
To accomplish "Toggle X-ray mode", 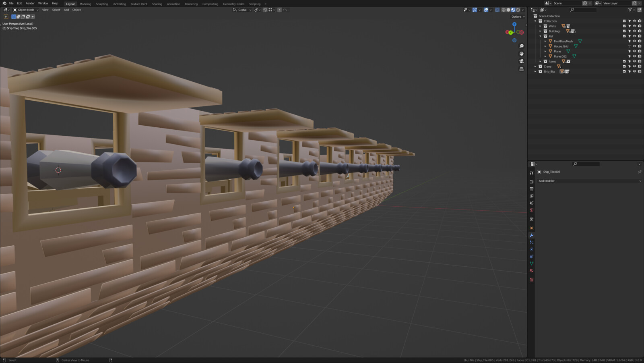I will click(x=497, y=10).
